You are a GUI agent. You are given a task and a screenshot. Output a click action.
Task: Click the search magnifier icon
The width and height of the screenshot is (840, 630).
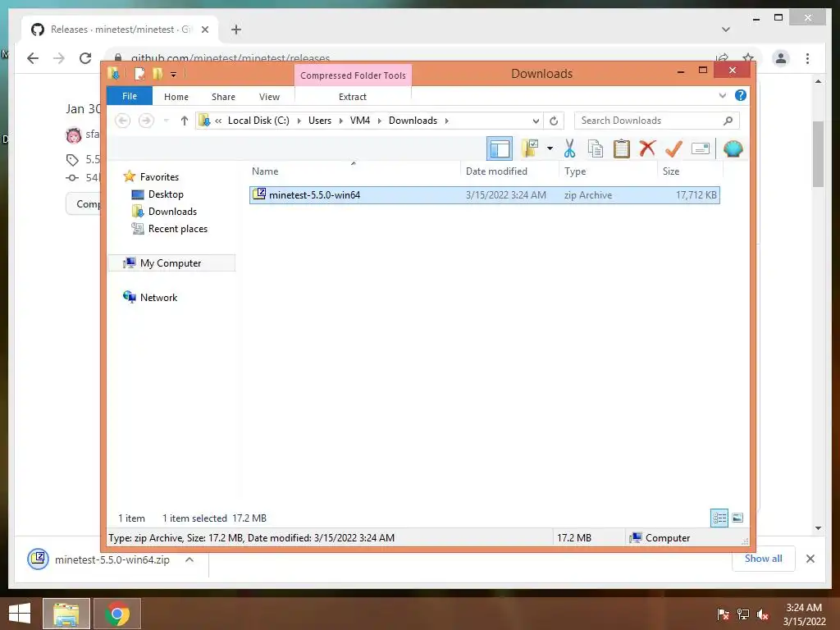coord(728,121)
